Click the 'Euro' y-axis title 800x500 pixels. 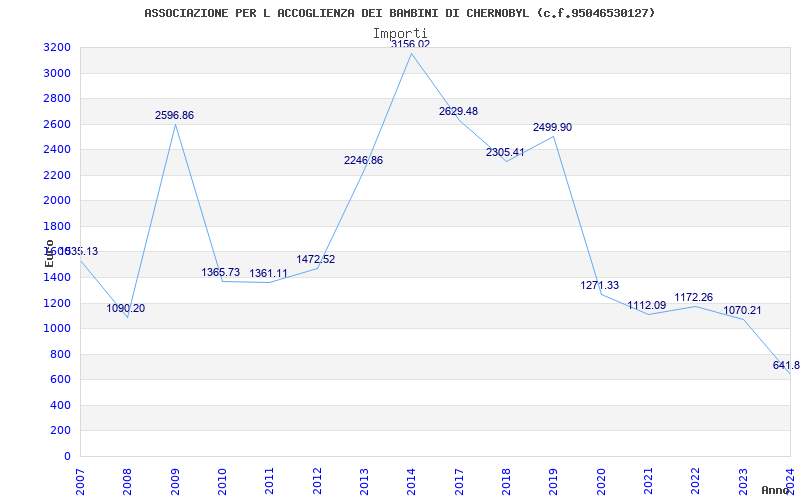[x=49, y=253]
